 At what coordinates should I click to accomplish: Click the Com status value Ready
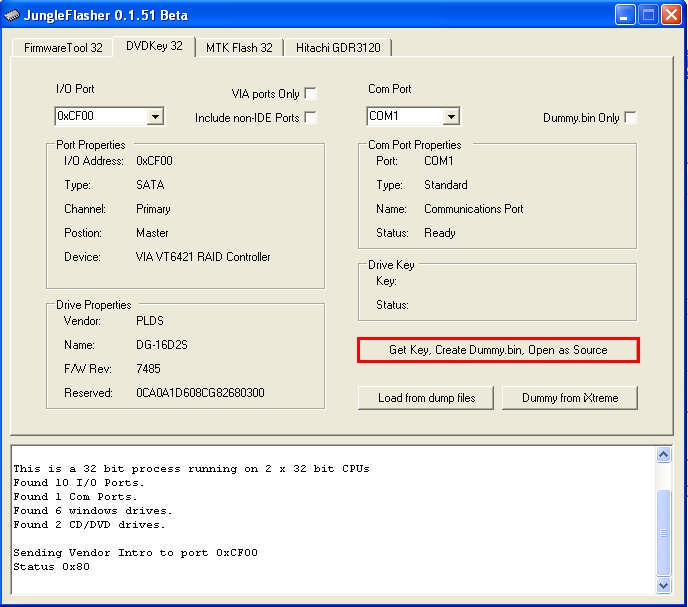pyautogui.click(x=440, y=233)
